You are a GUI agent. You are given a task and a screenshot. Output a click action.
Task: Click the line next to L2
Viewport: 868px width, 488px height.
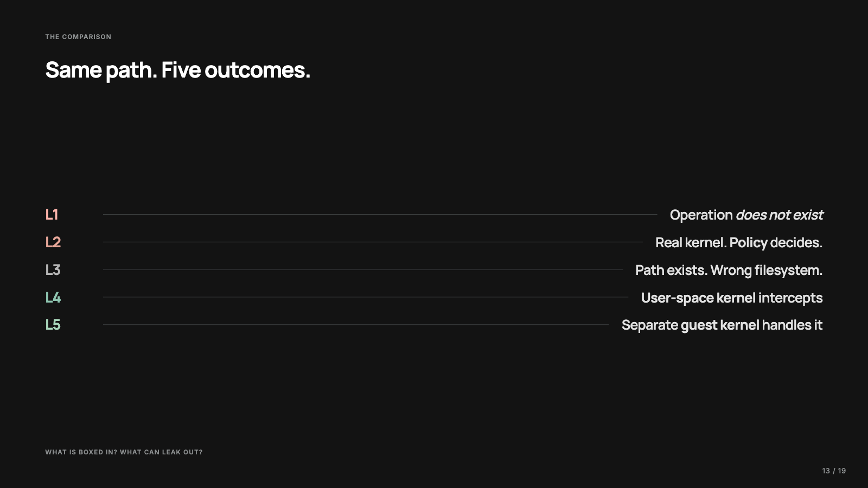(373, 242)
